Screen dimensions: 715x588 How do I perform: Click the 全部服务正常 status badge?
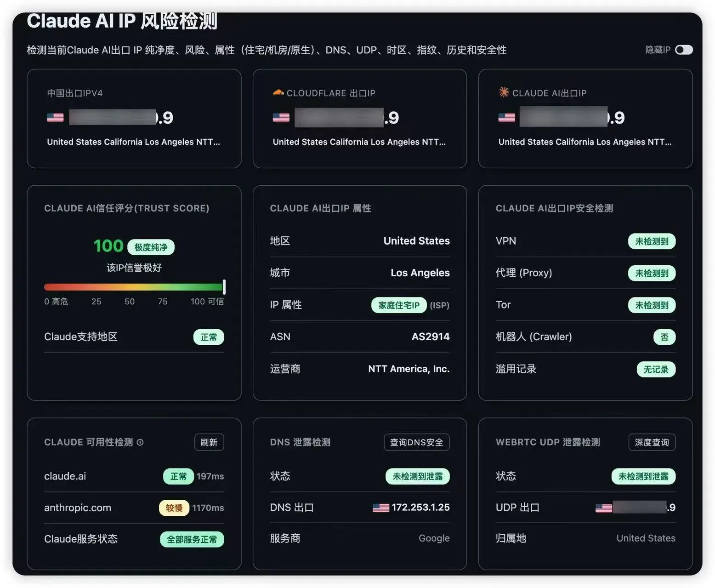[192, 539]
